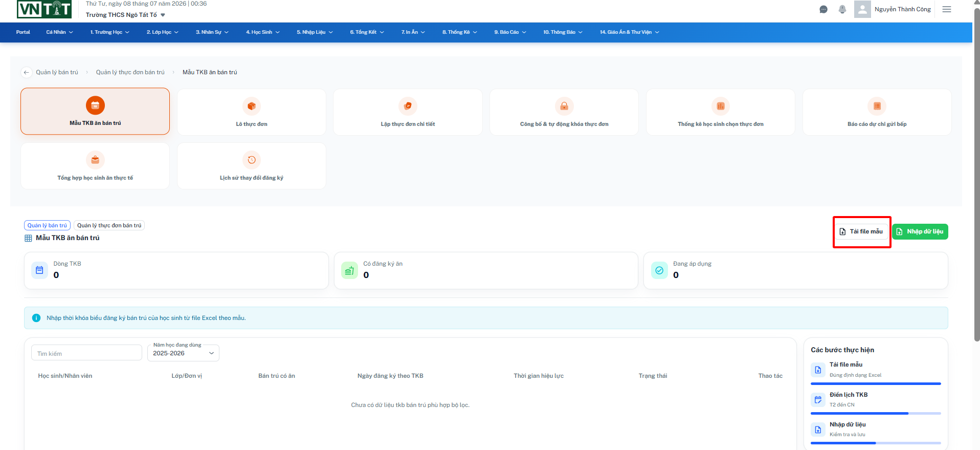Image resolution: width=980 pixels, height=450 pixels.
Task: Open the notifications bell icon
Action: (842, 9)
